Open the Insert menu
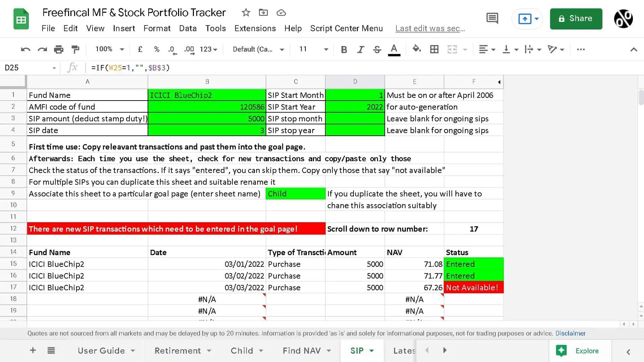 coord(124,28)
